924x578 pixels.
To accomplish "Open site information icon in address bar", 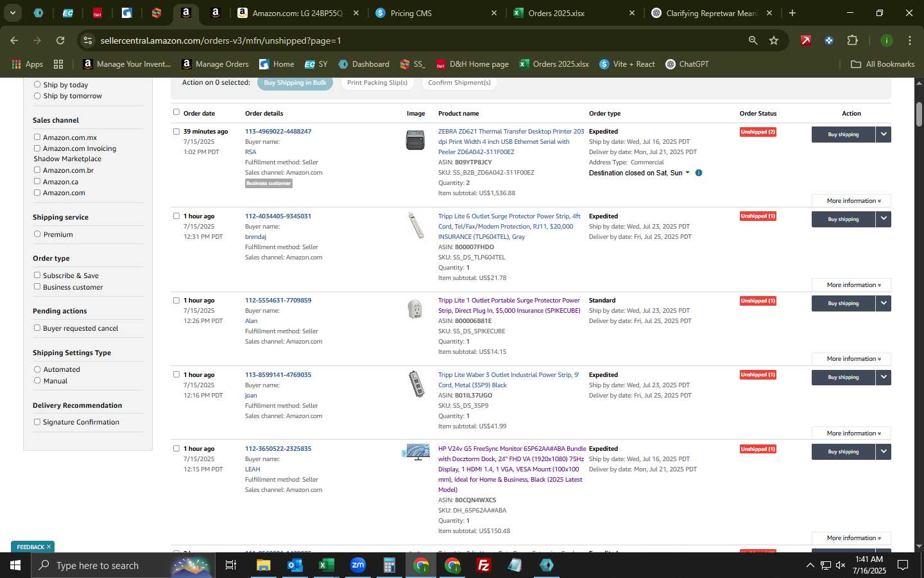I will pos(88,40).
